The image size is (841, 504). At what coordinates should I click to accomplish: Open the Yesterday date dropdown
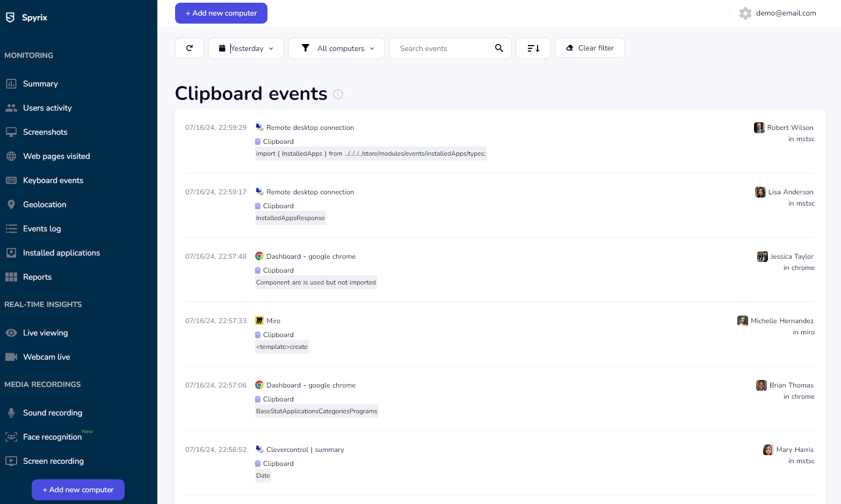[x=246, y=48]
